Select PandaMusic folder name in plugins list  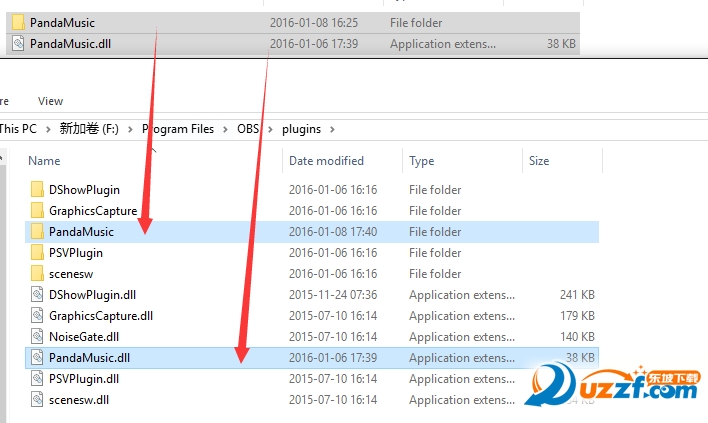tap(81, 232)
